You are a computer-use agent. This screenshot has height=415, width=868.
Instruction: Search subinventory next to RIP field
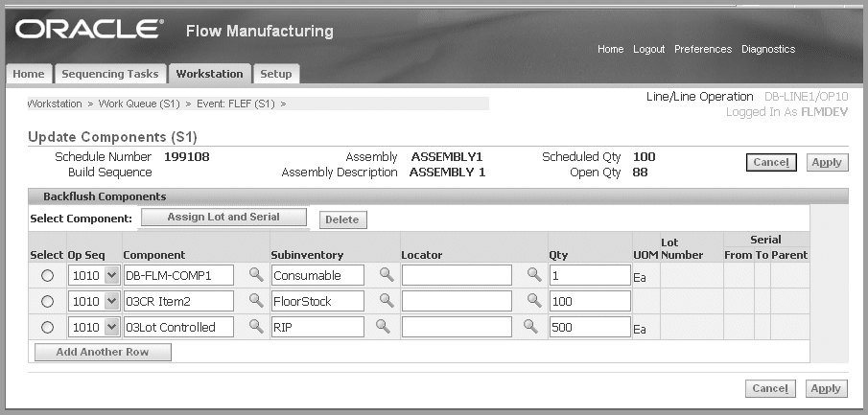coord(383,327)
